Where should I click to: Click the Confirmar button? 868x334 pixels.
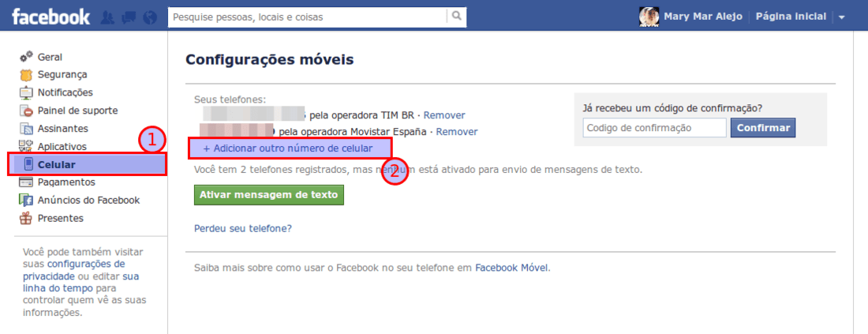tap(763, 128)
